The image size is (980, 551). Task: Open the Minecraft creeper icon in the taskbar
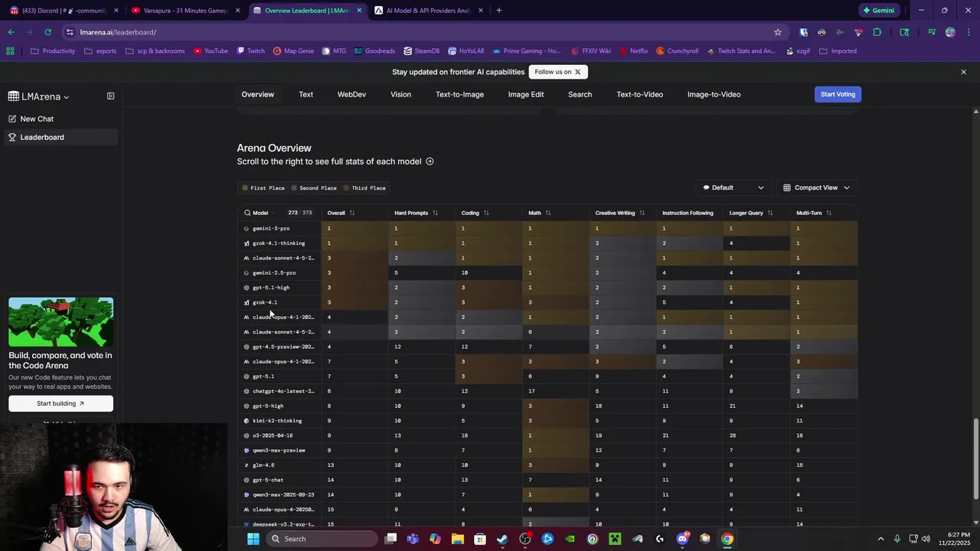pyautogui.click(x=615, y=539)
